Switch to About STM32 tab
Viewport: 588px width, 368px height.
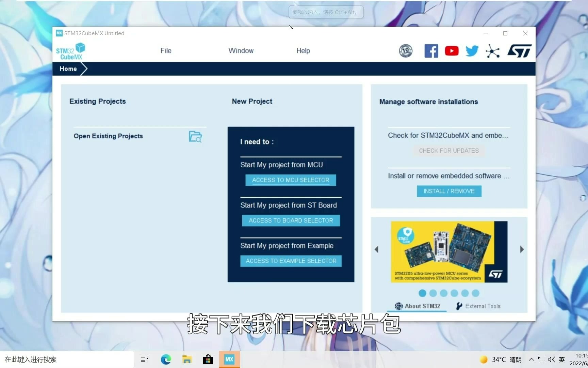417,306
